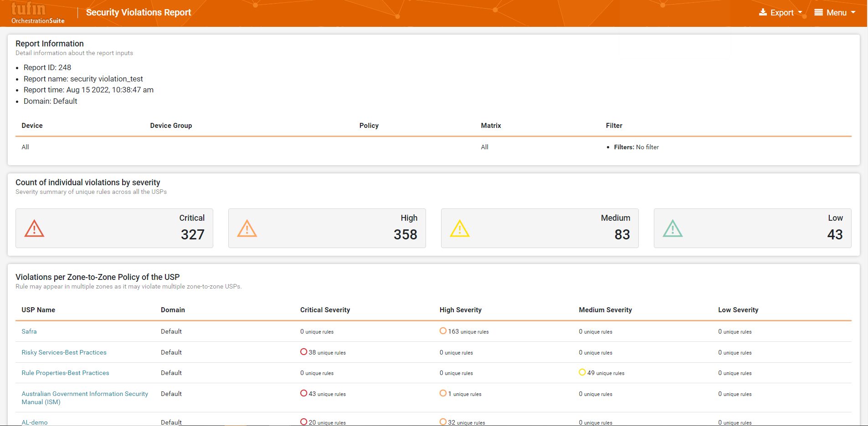868x426 pixels.
Task: Click the red circle beside 38 unique rules
Action: [x=303, y=352]
